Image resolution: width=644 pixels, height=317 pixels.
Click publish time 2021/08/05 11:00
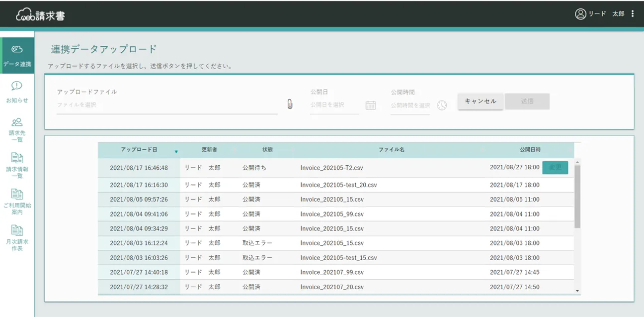pos(514,200)
